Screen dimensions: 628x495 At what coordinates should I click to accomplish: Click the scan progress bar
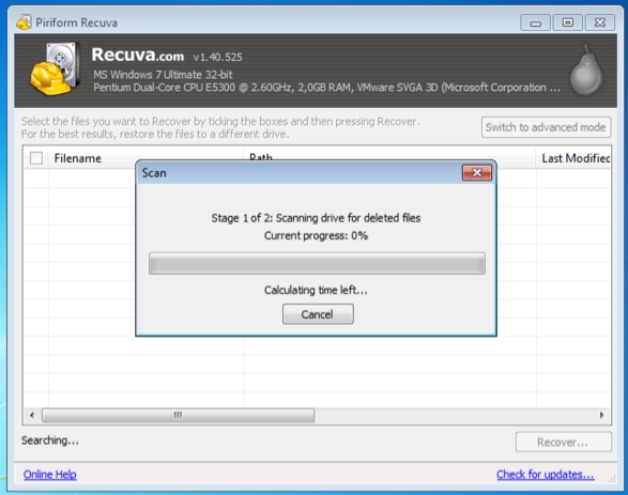[x=317, y=263]
